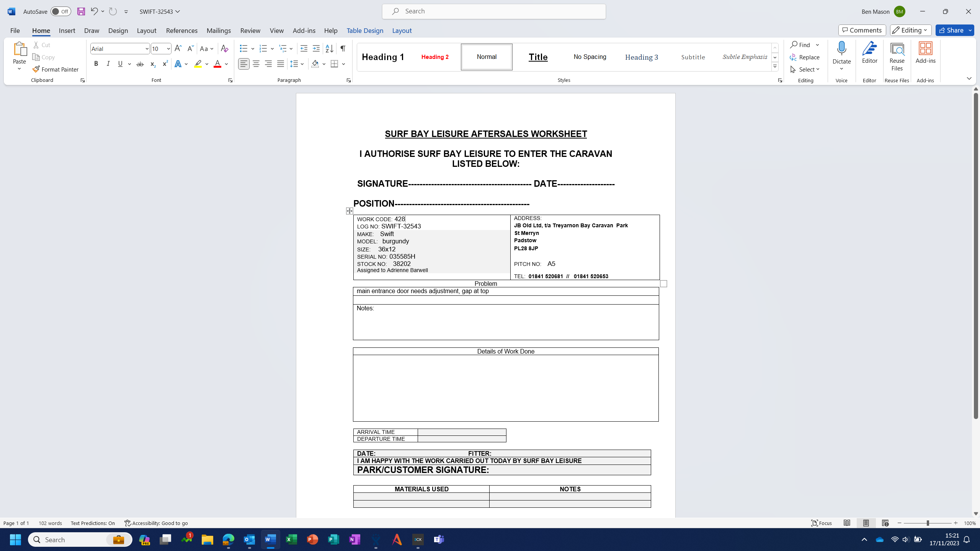Open the Mailings ribbon tab

pyautogui.click(x=219, y=31)
